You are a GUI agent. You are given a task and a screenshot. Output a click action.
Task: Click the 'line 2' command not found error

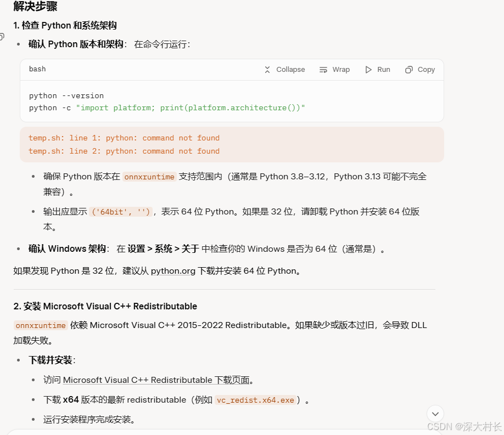[124, 151]
